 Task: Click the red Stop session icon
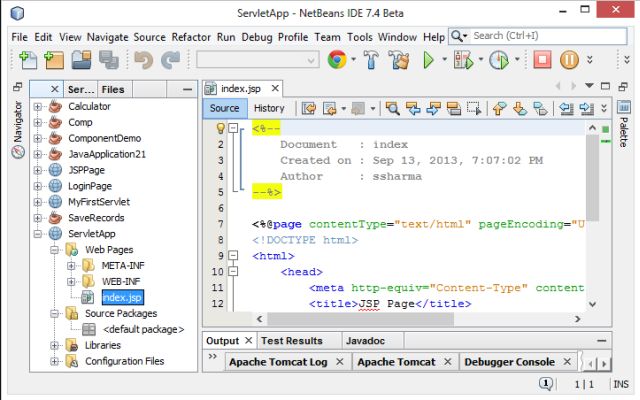(542, 60)
